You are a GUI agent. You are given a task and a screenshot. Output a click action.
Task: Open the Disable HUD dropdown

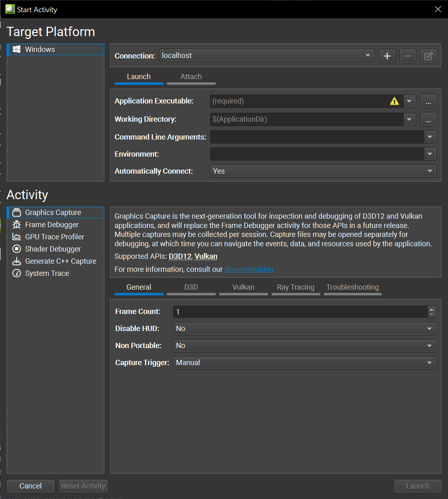tap(304, 329)
